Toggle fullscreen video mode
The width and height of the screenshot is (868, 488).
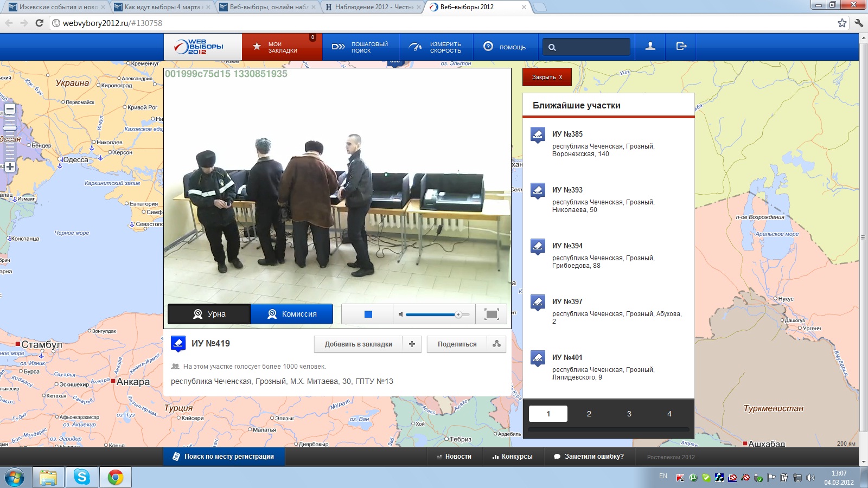492,314
